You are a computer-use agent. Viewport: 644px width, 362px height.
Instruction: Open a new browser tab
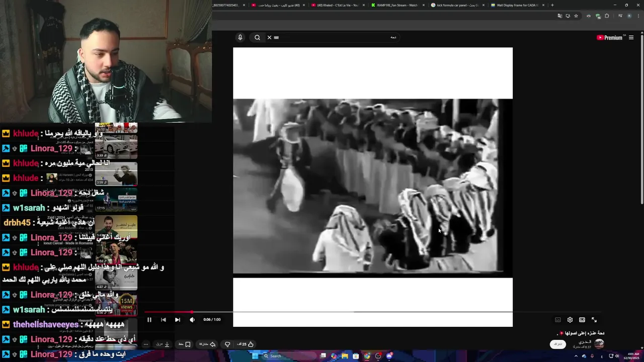(552, 5)
